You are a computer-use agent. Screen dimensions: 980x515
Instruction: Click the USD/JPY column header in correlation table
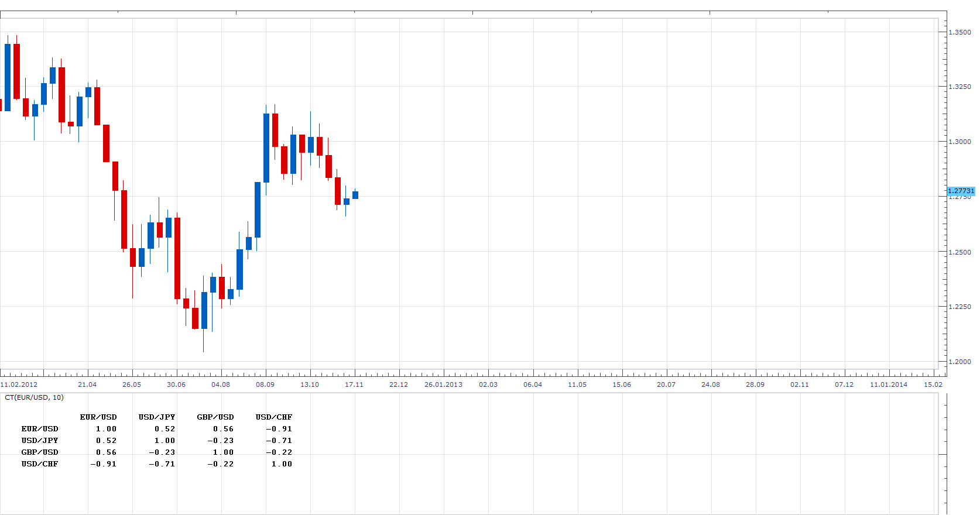click(x=157, y=417)
